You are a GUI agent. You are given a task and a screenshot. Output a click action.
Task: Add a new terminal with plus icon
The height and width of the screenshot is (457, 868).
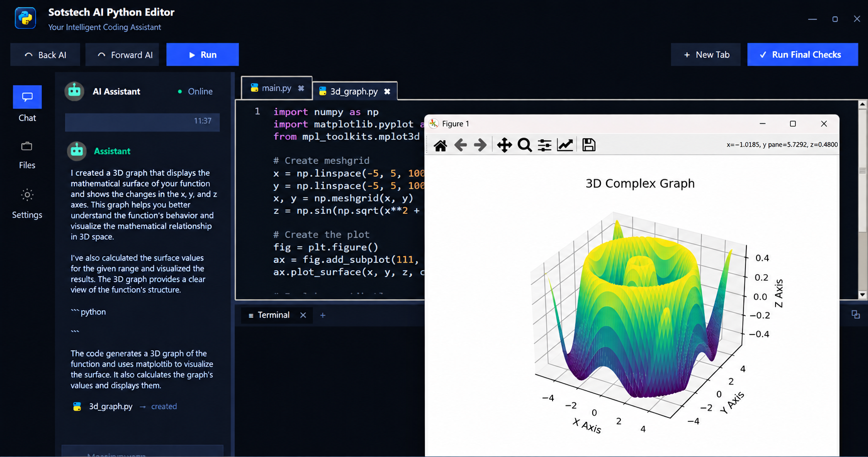tap(322, 315)
